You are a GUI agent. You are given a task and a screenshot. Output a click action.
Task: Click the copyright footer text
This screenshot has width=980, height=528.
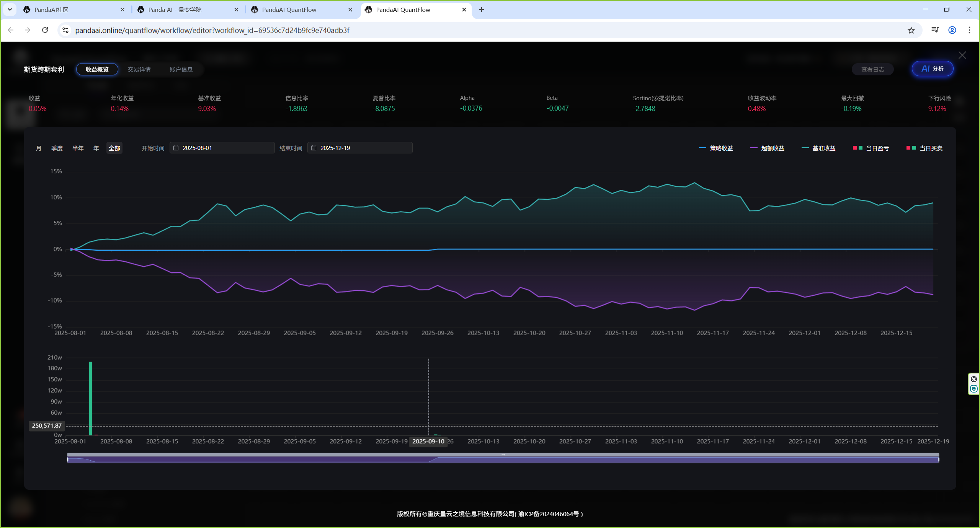(x=490, y=514)
